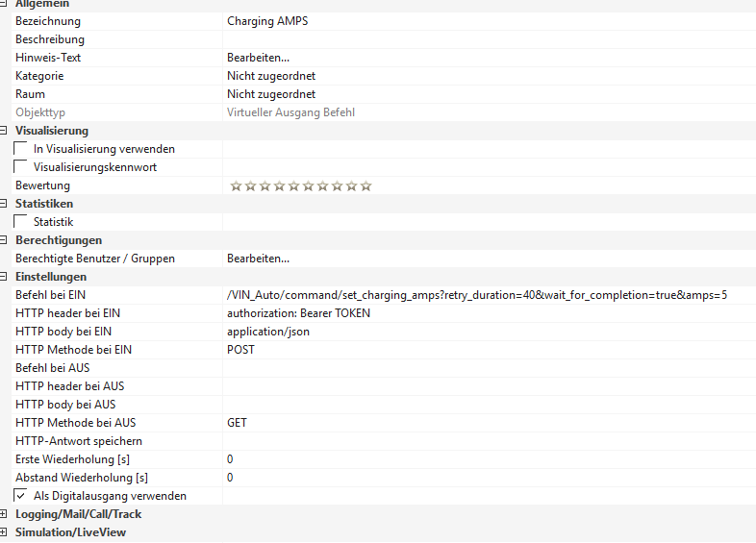Set Bewertung to the third star
756x543 pixels.
point(265,186)
